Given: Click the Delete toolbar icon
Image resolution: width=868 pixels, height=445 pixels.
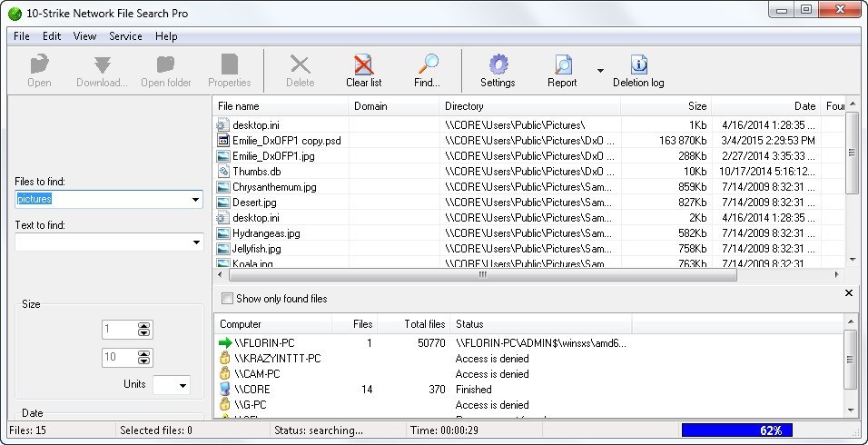Looking at the screenshot, I should point(301,64).
